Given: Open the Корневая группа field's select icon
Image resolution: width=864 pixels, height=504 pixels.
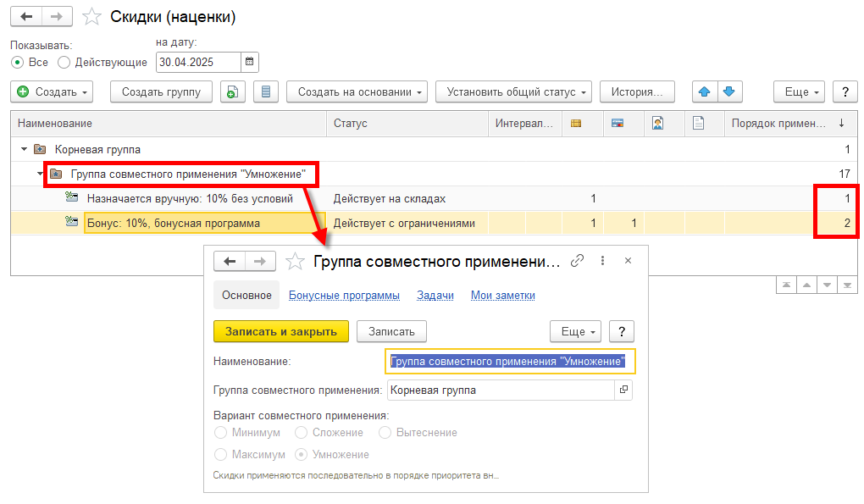Looking at the screenshot, I should point(623,390).
